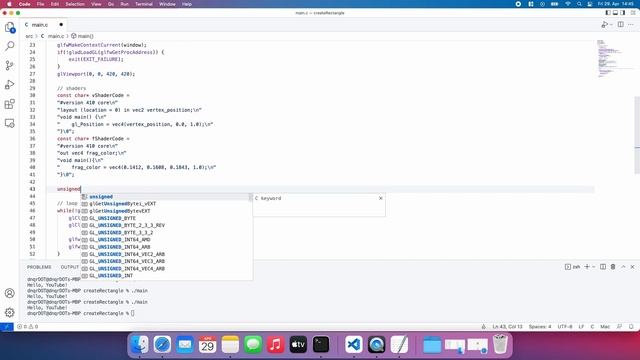Open the Selection menu
The height and width of the screenshot is (360, 640).
[75, 4]
